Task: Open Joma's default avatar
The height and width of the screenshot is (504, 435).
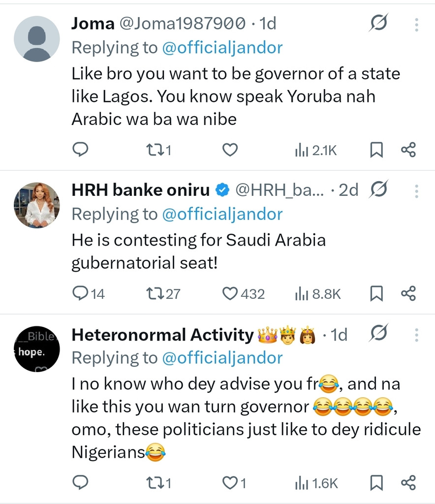Action: (x=37, y=38)
